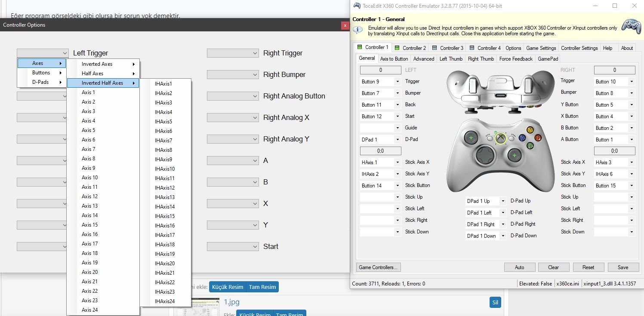Expand the Right Analog Y dropdown
This screenshot has height=316, width=644.
pos(232,139)
